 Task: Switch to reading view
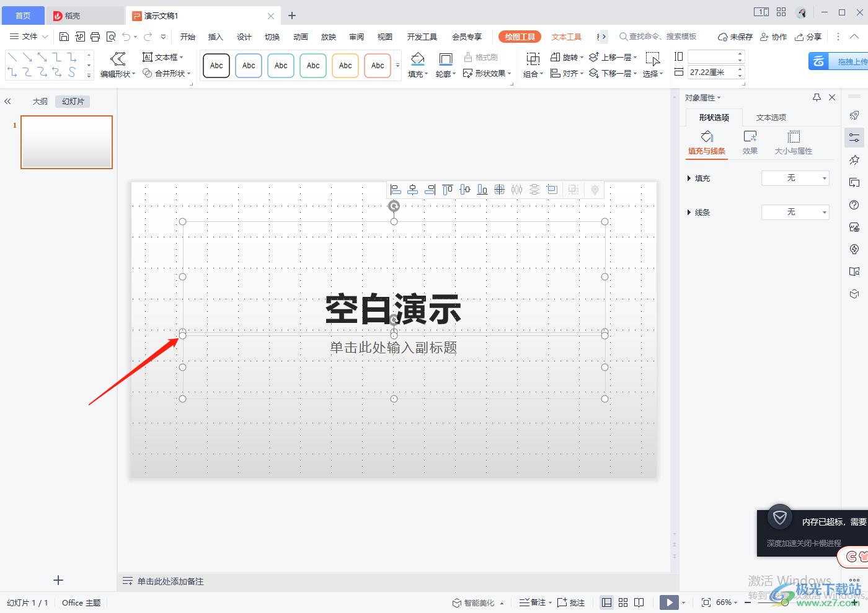point(639,602)
